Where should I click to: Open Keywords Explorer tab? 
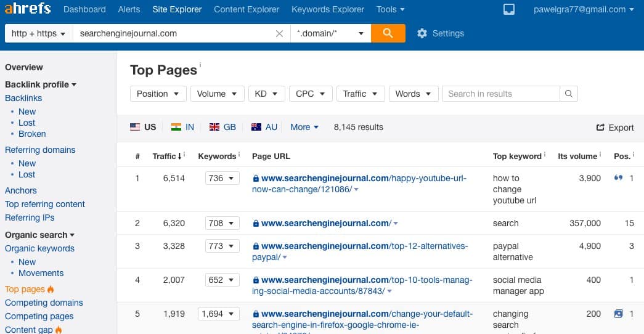(328, 9)
